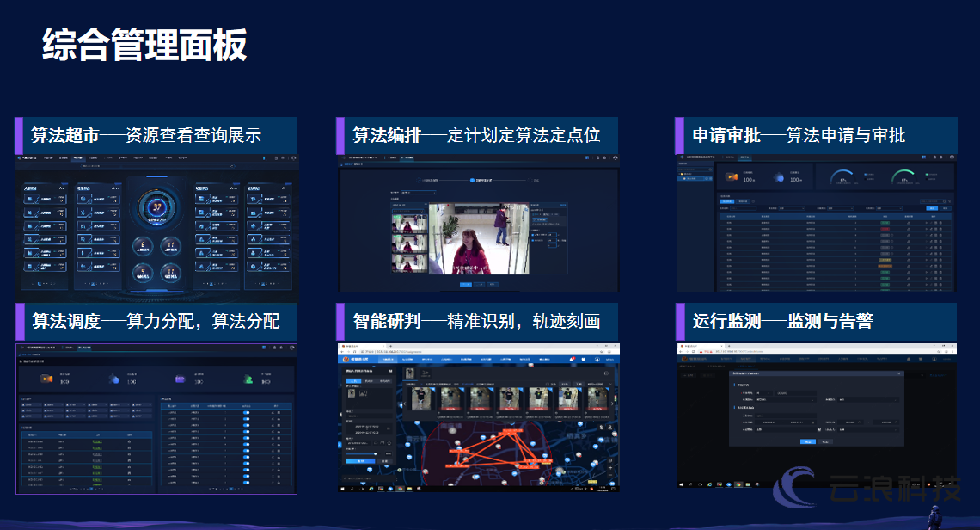This screenshot has height=530, width=980.
Task: Click the grid icon in 申请审批 header
Action: (x=924, y=157)
